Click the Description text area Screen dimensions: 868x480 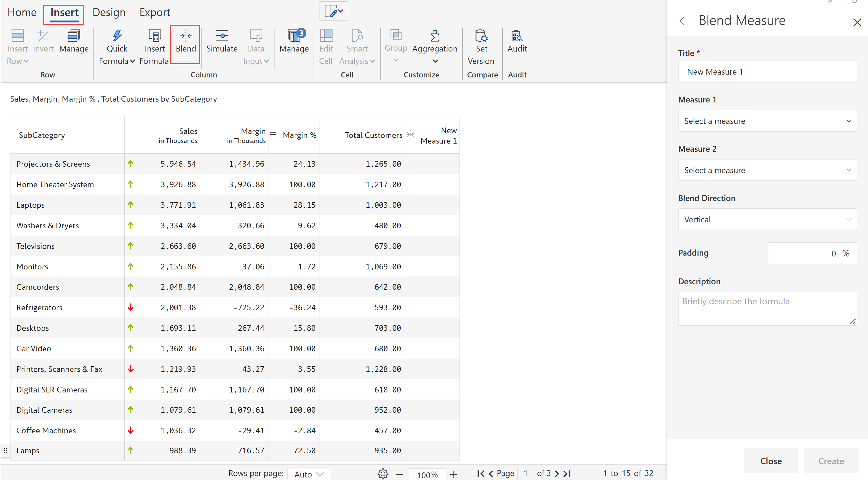767,308
